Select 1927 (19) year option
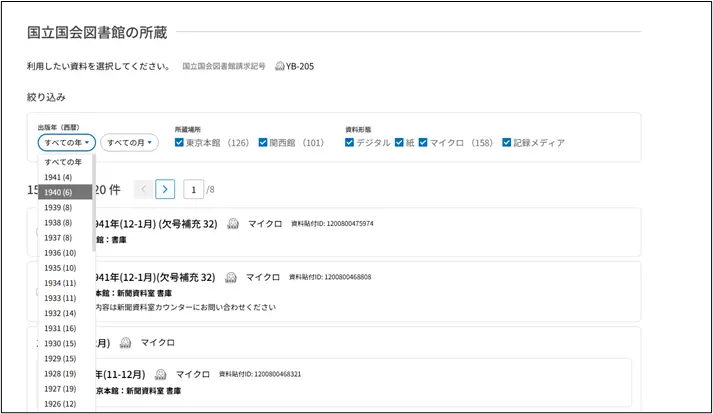713x414 pixels. point(65,389)
